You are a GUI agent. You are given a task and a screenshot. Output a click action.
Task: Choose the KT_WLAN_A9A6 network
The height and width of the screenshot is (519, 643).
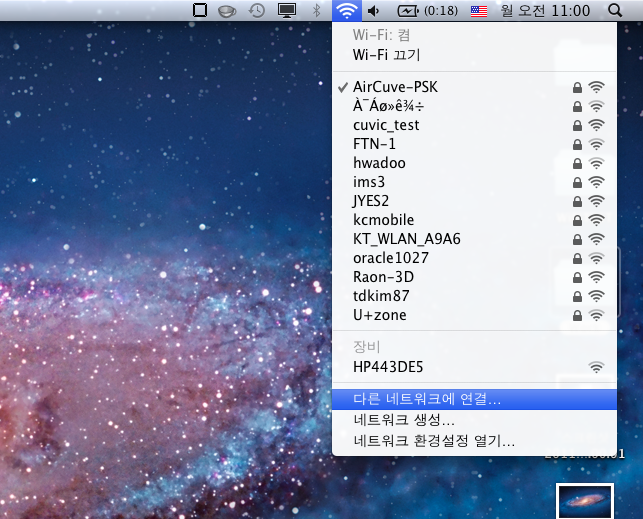pos(406,239)
